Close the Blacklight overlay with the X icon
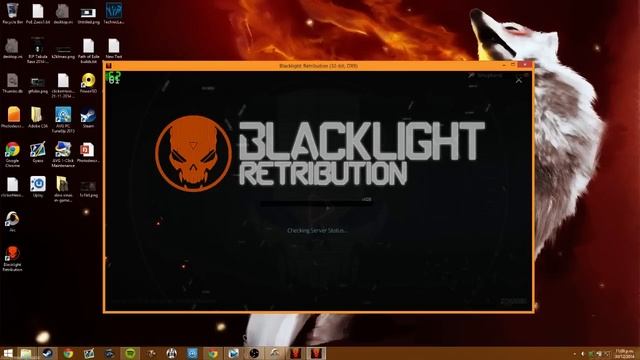The height and width of the screenshot is (360, 640). [518, 80]
